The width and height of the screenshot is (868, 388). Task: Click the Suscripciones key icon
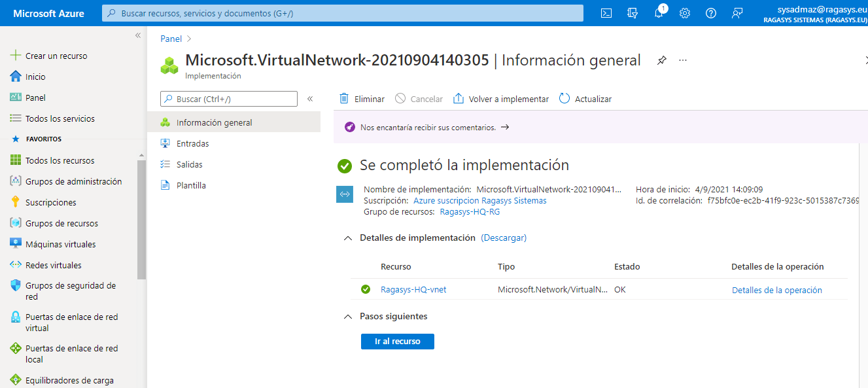[x=16, y=202]
